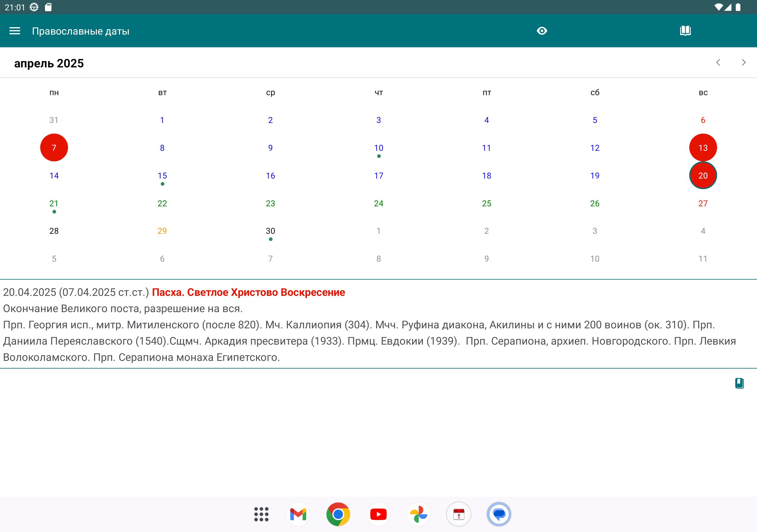Go to previous month with left chevron
The width and height of the screenshot is (757, 532).
pos(718,63)
